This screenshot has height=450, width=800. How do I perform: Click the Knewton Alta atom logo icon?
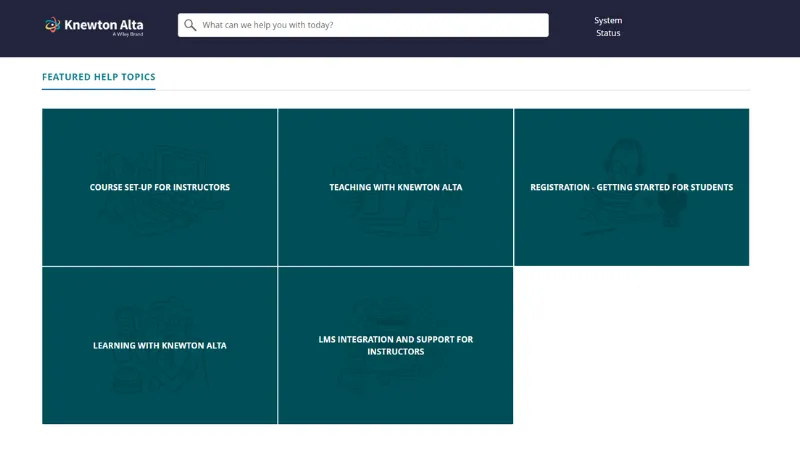pos(52,25)
